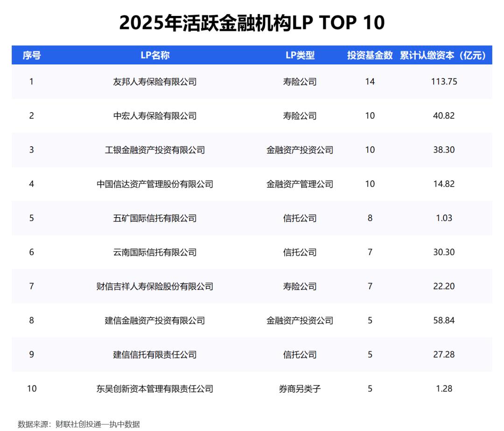This screenshot has width=504, height=431.
Task: Click the capital value 58.84
Action: click(x=444, y=320)
